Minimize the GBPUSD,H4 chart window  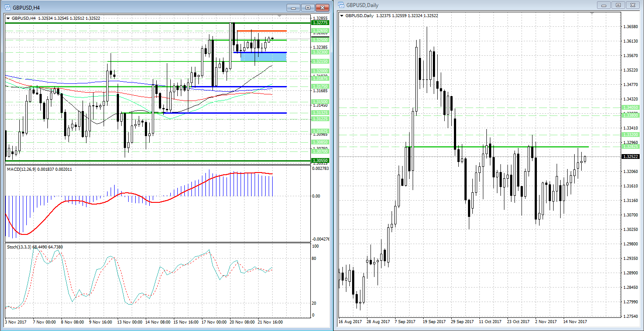(294, 7)
